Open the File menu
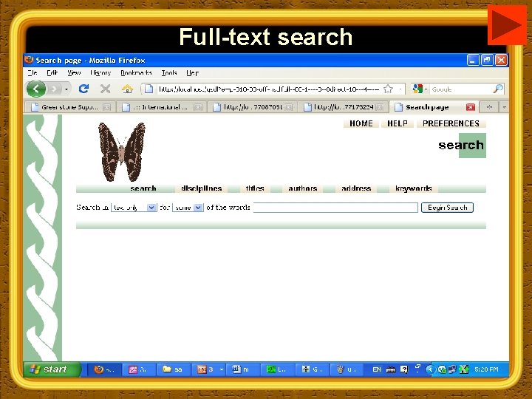The height and width of the screenshot is (399, 532). coord(33,72)
